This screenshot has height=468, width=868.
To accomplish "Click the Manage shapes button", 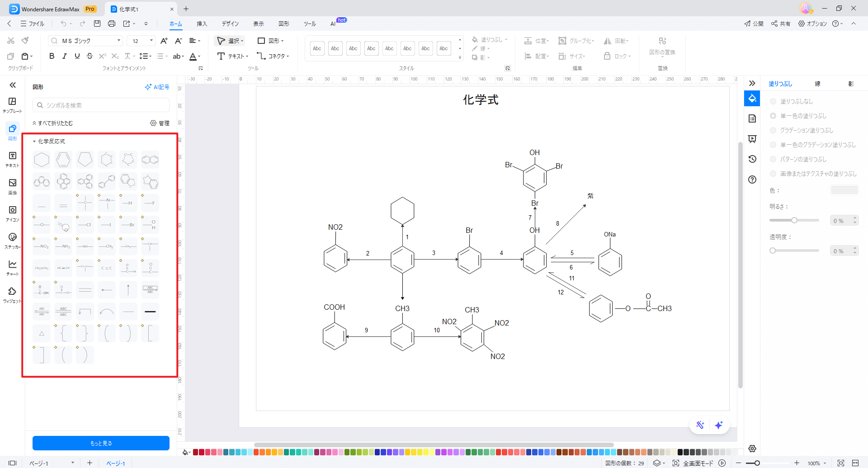I will click(160, 123).
